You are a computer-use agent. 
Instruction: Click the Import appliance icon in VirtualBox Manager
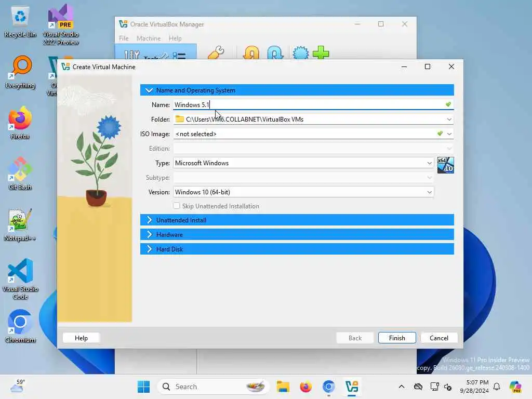click(251, 52)
